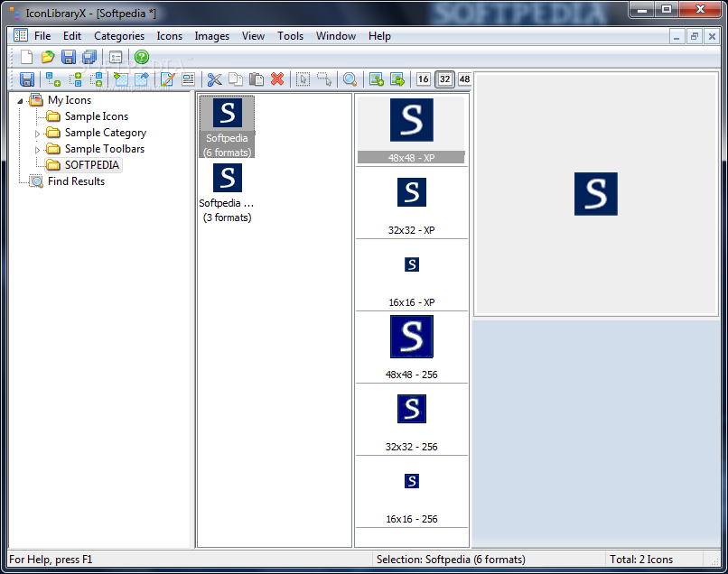Image resolution: width=728 pixels, height=574 pixels.
Task: Save the library from the top toolbar
Action: coord(69,57)
